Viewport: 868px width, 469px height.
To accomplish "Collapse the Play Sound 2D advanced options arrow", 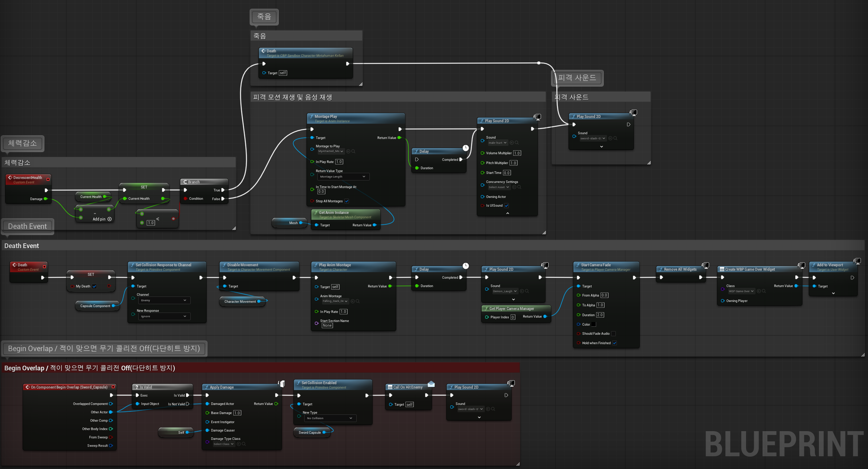I will point(507,214).
